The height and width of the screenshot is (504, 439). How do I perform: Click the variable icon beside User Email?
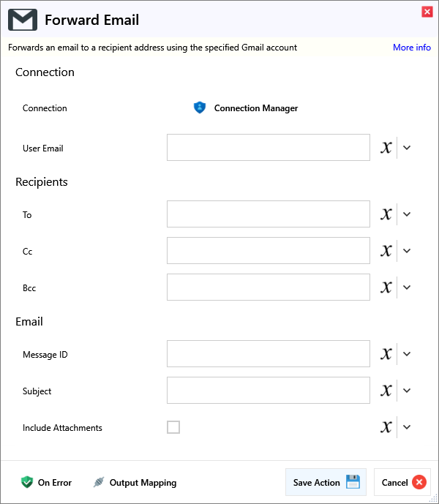(x=386, y=148)
